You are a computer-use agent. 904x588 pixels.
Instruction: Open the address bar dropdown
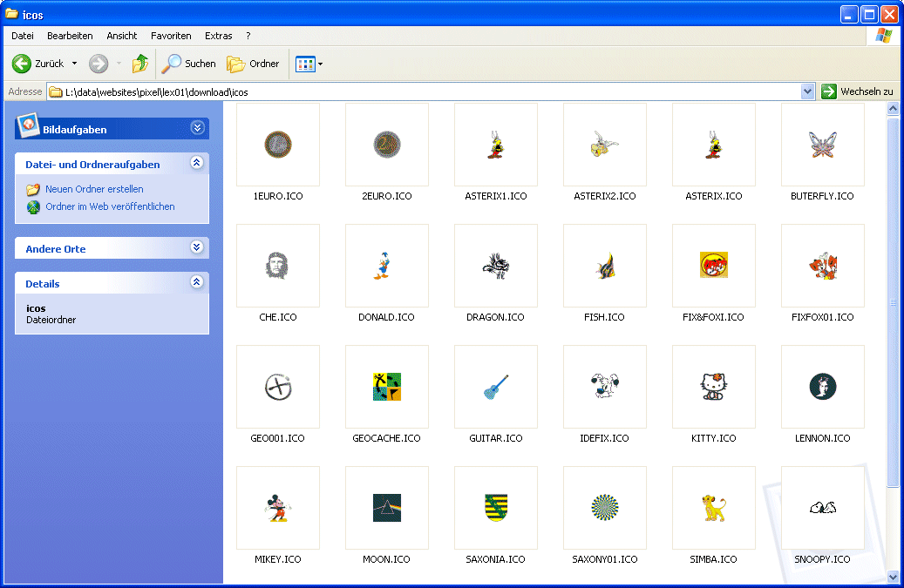808,91
